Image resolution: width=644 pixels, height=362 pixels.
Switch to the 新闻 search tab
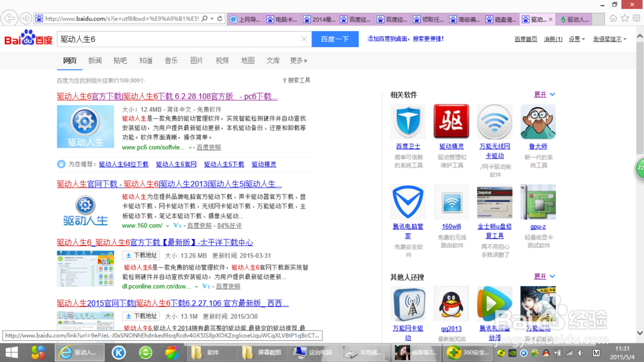click(x=95, y=61)
